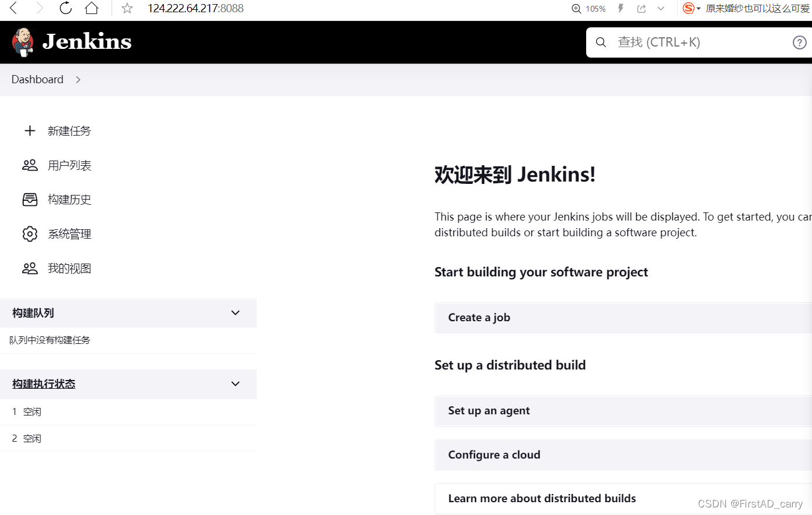812x515 pixels.
Task: Click the Sogou search engine icon
Action: tap(689, 8)
